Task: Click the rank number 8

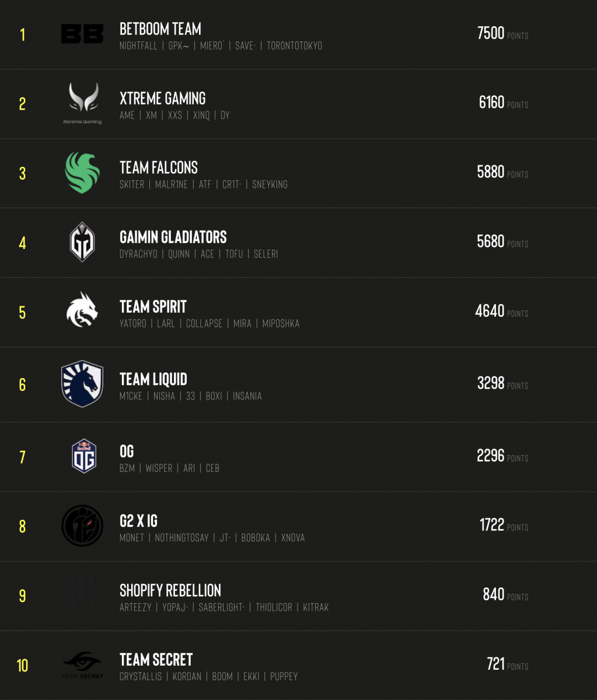Action: point(22,526)
